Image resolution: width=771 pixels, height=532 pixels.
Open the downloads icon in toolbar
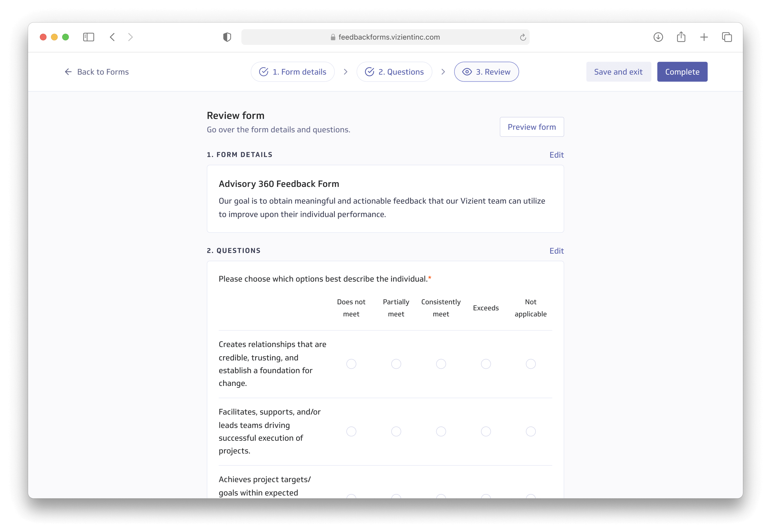658,37
